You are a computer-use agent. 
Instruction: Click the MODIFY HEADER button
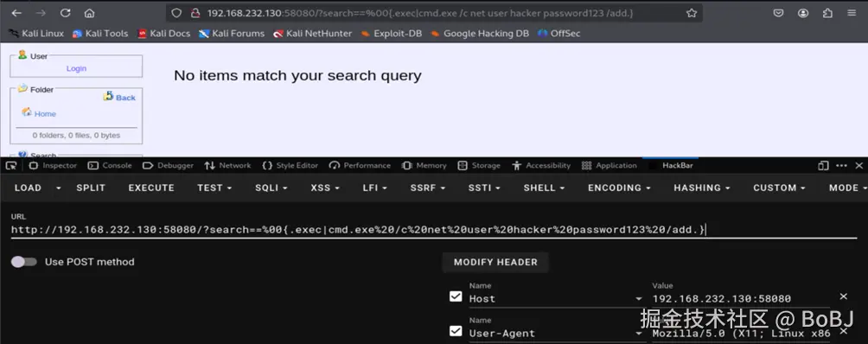click(495, 262)
